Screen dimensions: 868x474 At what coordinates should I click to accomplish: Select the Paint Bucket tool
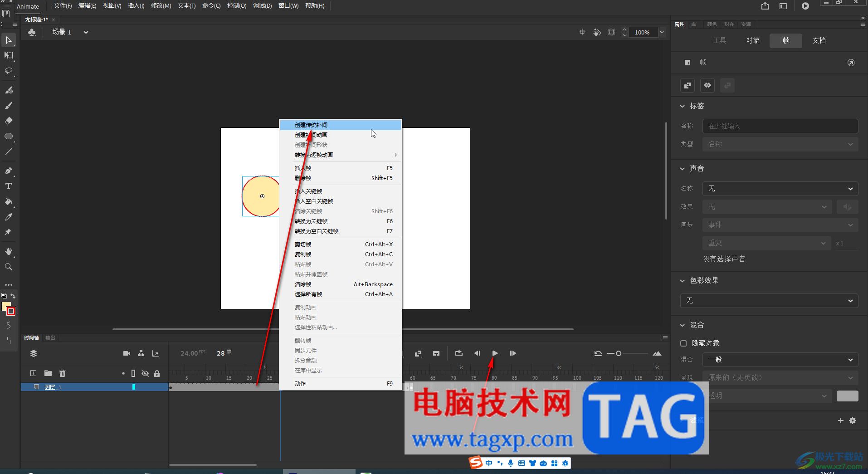click(8, 202)
